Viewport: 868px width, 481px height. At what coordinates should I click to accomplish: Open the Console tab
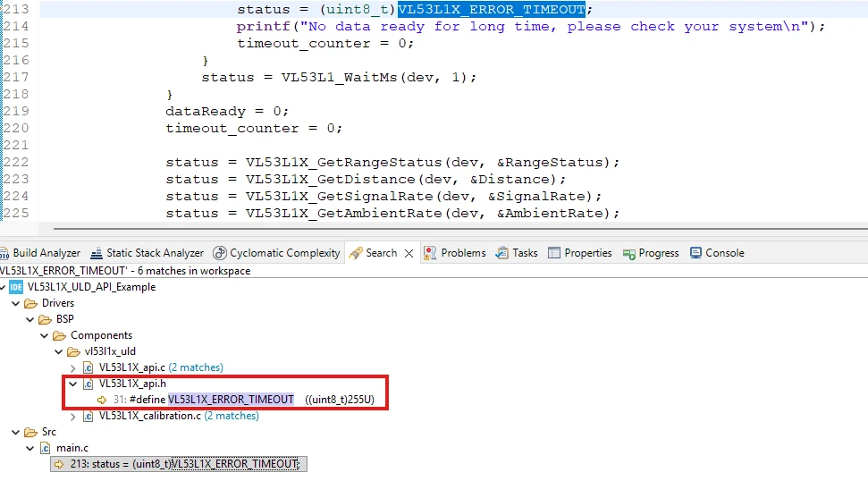point(718,253)
